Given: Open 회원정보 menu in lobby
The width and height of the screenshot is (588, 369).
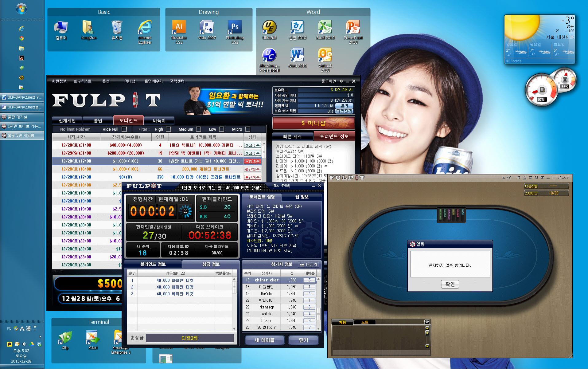Looking at the screenshot, I should pyautogui.click(x=59, y=81).
